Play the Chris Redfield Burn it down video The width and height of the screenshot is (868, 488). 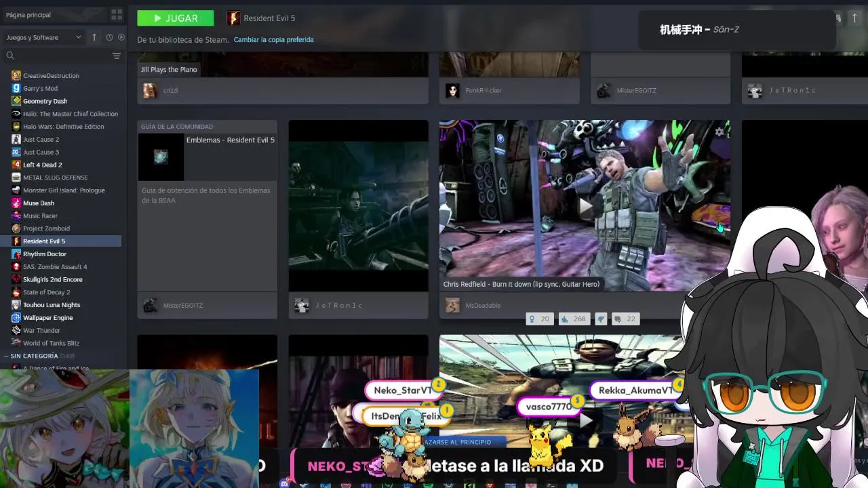[585, 206]
